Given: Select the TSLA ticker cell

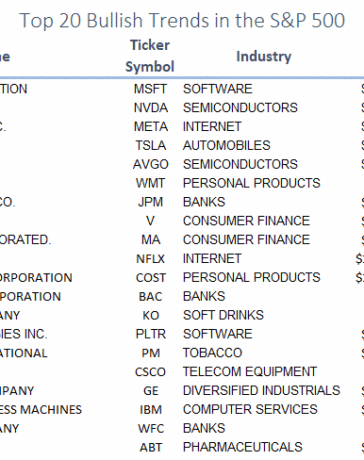Looking at the screenshot, I should (151, 145).
